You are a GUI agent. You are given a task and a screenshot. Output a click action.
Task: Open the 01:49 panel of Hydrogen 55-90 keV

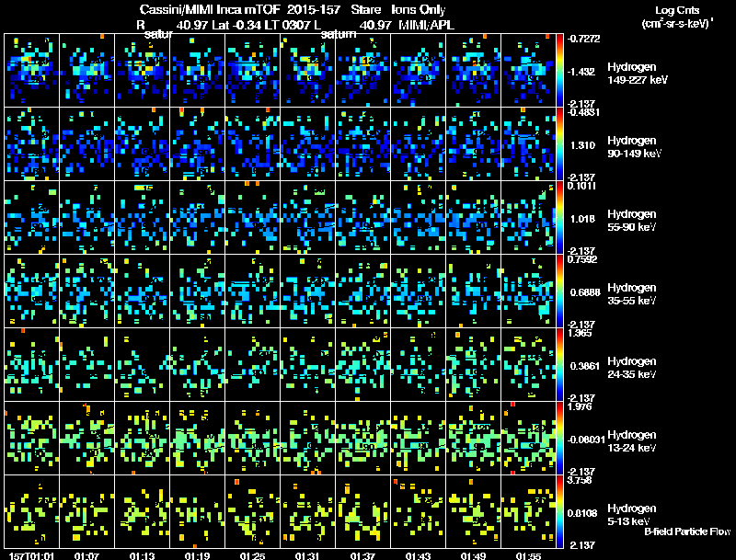(473, 218)
